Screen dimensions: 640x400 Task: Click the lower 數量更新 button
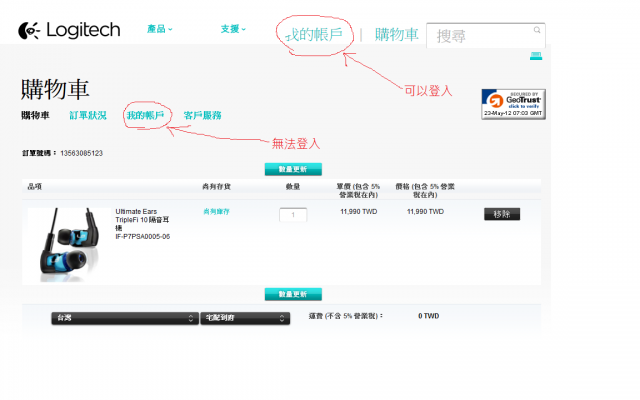tap(293, 294)
